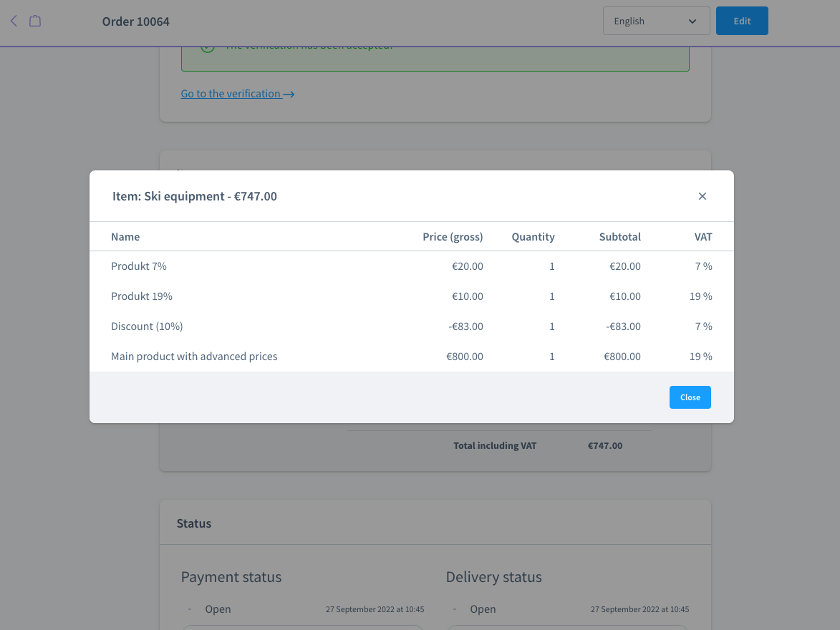
Task: Open the orders bag icon
Action: click(35, 21)
